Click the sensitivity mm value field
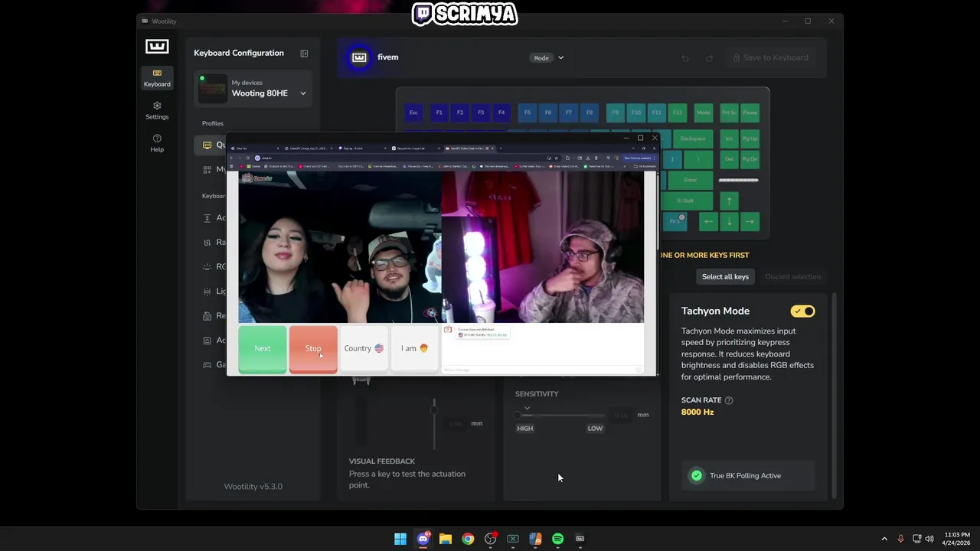The height and width of the screenshot is (551, 980). 621,415
